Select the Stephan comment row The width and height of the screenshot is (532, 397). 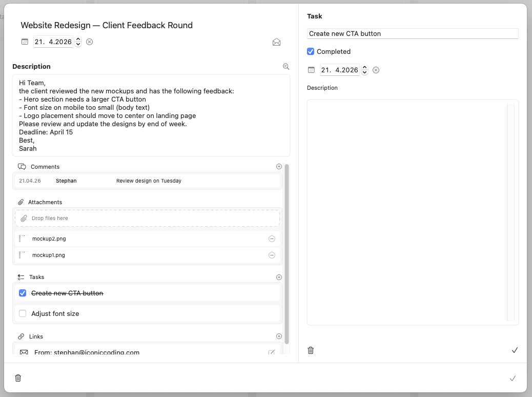coord(147,181)
